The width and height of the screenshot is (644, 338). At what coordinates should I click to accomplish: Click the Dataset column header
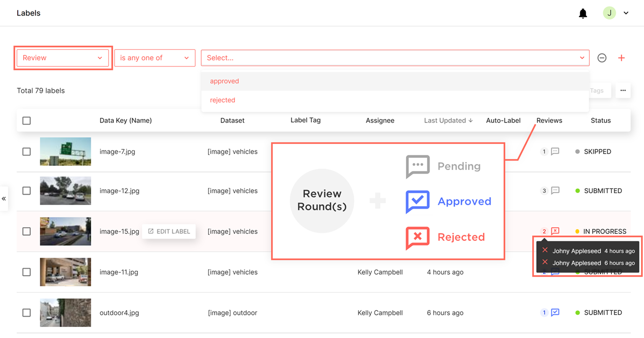point(232,121)
